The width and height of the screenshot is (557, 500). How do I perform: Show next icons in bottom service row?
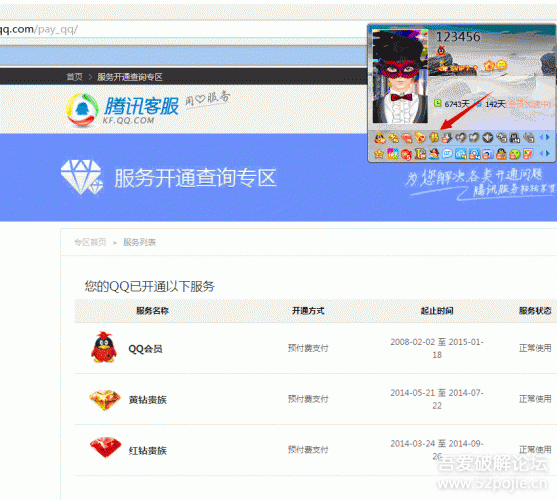[548, 153]
